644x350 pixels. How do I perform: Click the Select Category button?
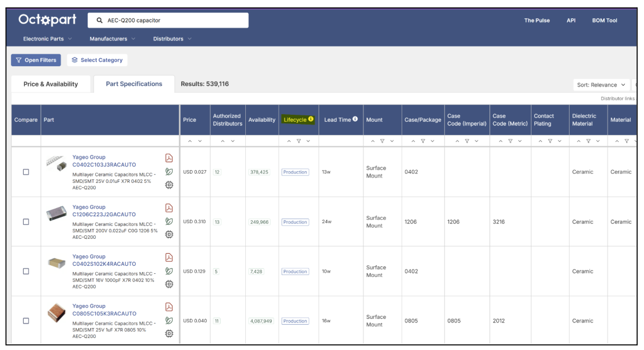click(97, 60)
